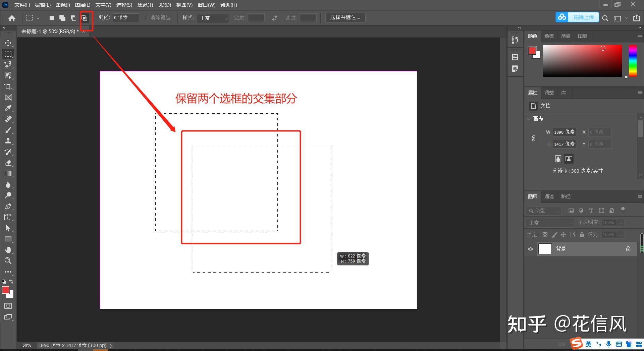
Task: Open the layer filter 类型 dropdown
Action: 543,211
